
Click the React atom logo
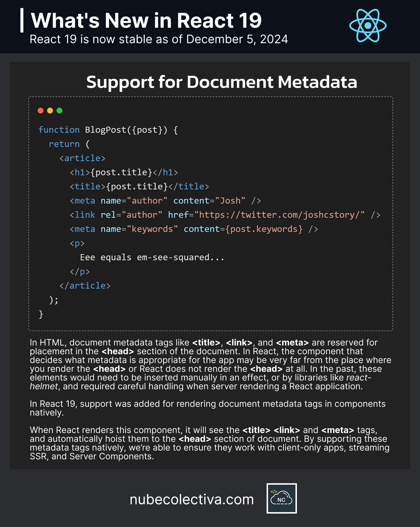click(x=368, y=25)
